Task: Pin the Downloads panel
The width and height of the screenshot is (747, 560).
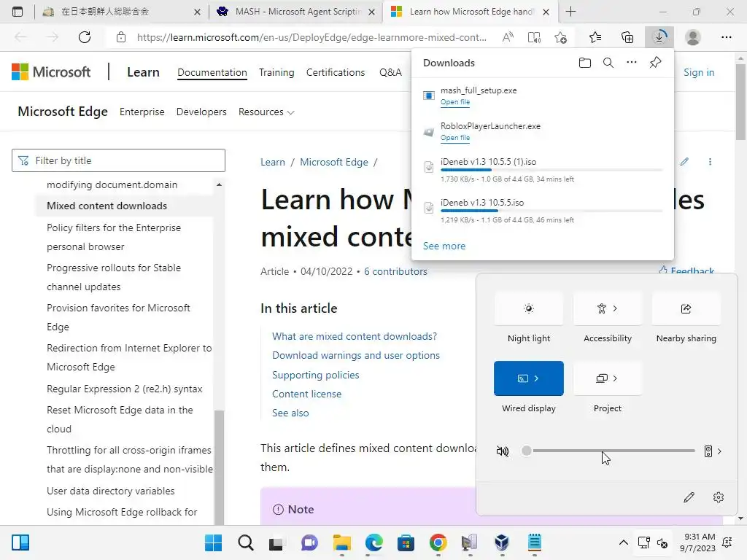Action: (x=655, y=63)
